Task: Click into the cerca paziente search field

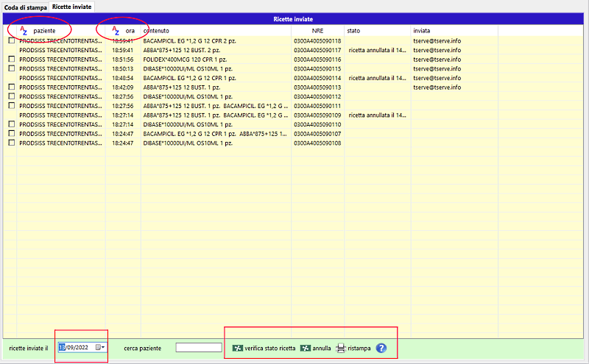Action: click(199, 348)
